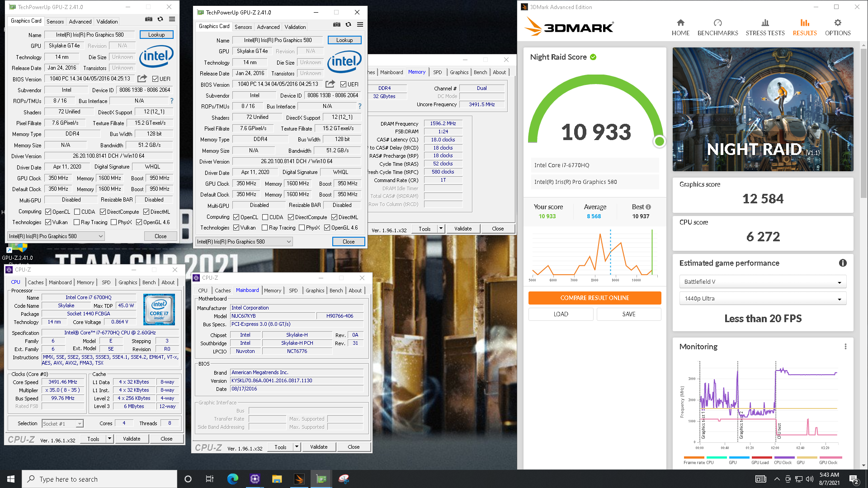Click COMPARE RESULT ONLINE button
The width and height of the screenshot is (868, 488).
click(x=594, y=298)
